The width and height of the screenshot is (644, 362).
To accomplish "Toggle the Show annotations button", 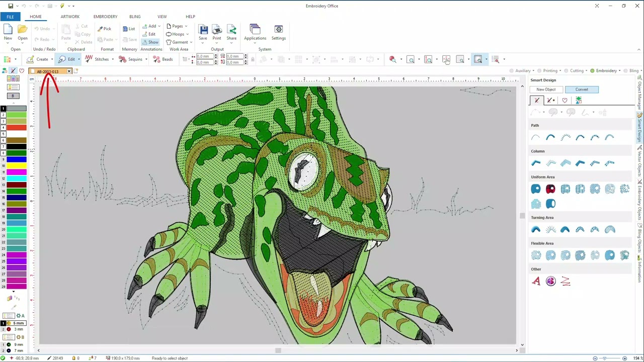I will (150, 42).
